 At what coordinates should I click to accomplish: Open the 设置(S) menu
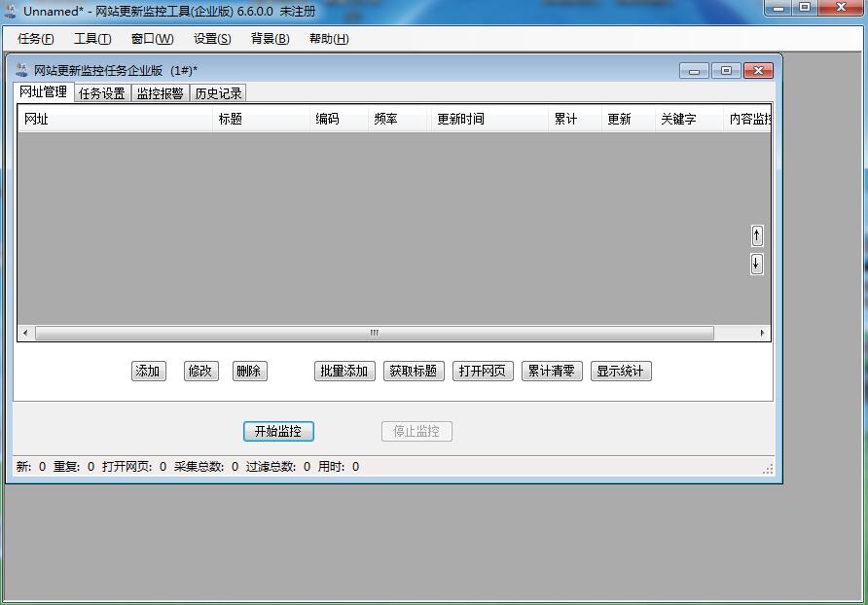coord(211,39)
